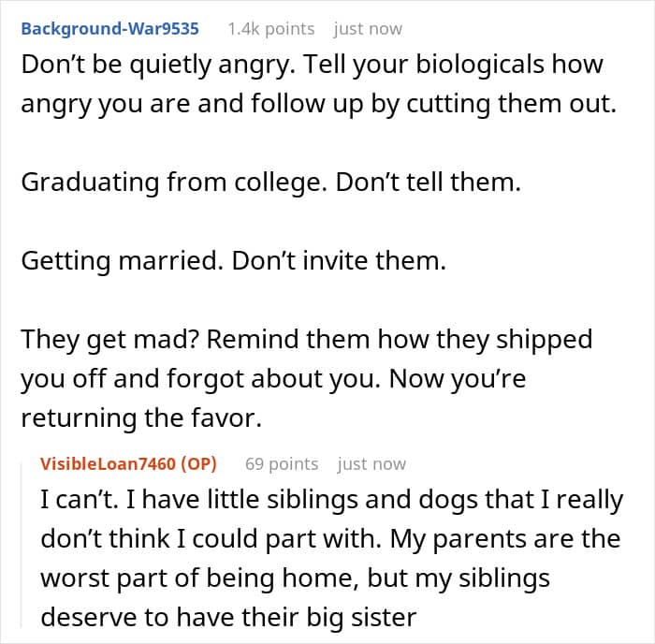Image resolution: width=655 pixels, height=644 pixels.
Task: Click "Graduating from college. Don't tell them."
Action: [x=269, y=183]
